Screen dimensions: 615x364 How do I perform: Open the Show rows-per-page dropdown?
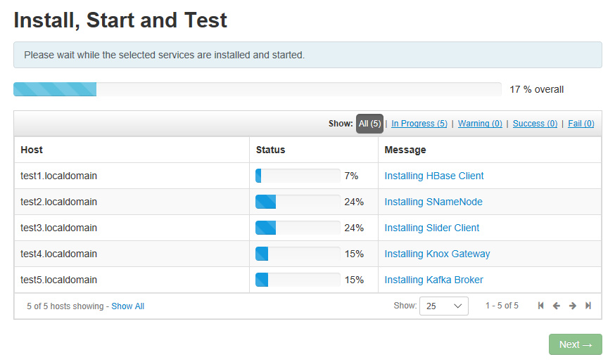tap(443, 306)
